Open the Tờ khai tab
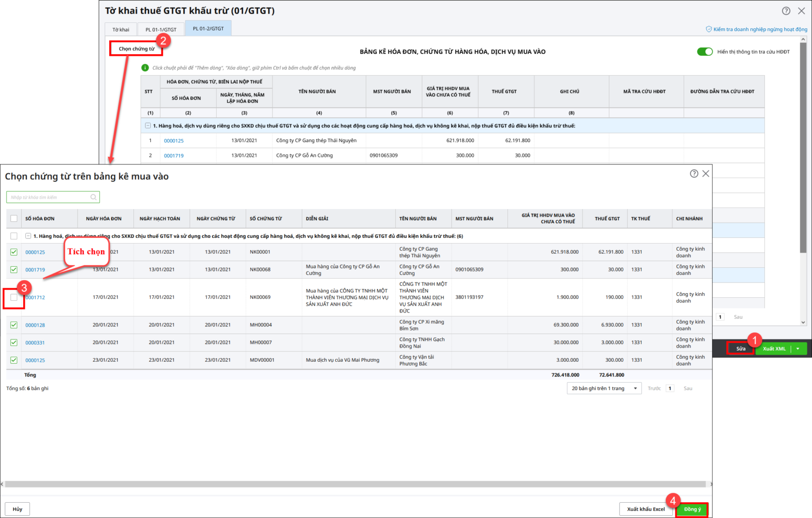 click(121, 29)
